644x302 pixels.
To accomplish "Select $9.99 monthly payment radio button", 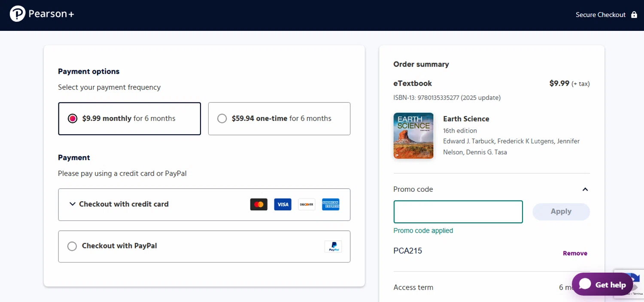I will tap(72, 118).
